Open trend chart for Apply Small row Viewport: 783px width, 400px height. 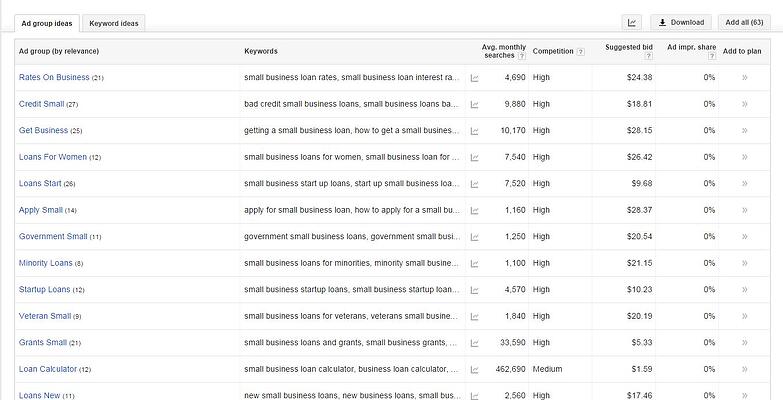click(474, 210)
